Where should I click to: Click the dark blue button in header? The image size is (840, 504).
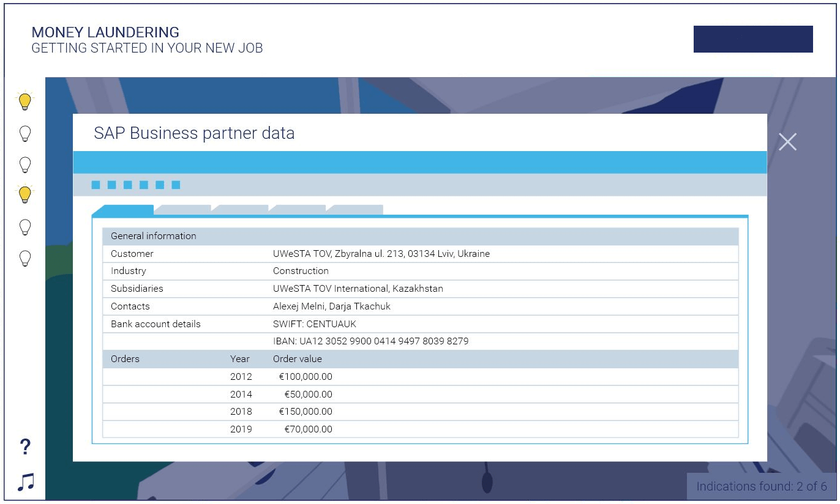coord(753,39)
